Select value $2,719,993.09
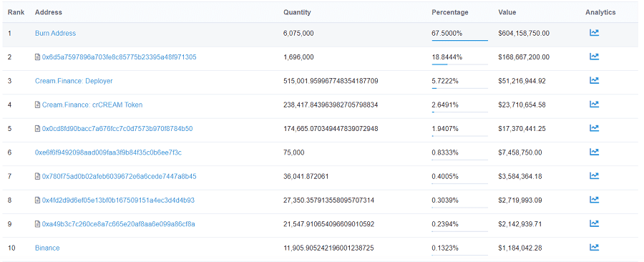644x262 pixels. coord(520,200)
